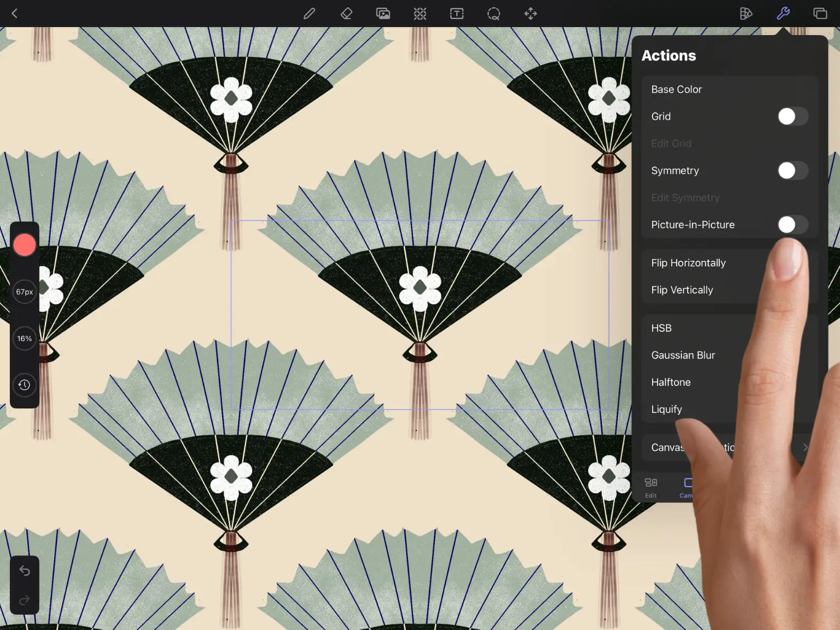Select the text tool
840x630 pixels.
click(457, 14)
